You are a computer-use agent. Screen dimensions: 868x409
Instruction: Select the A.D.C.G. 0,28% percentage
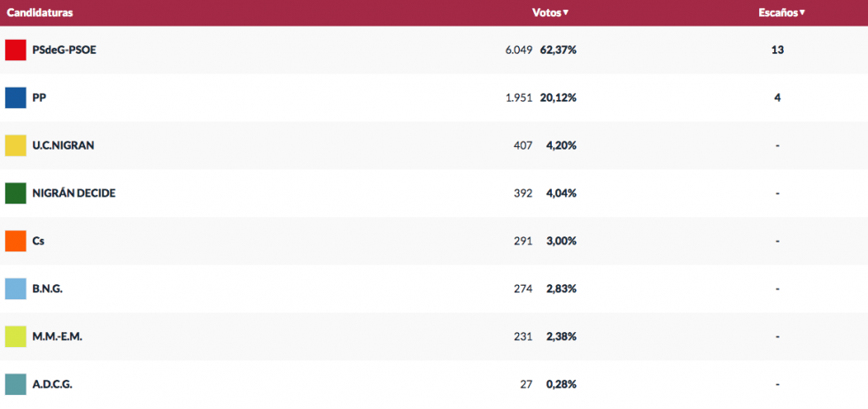pos(561,384)
